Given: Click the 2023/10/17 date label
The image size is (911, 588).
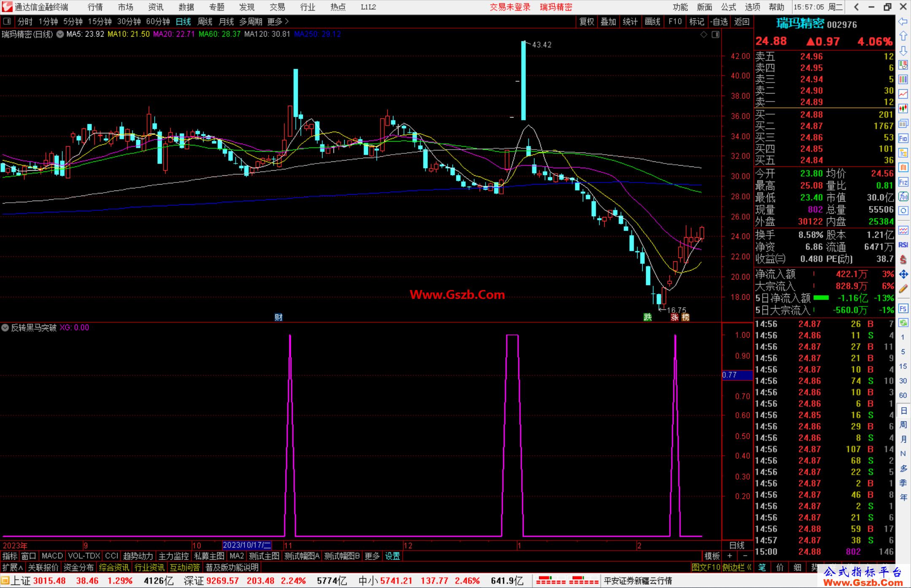Looking at the screenshot, I should click(247, 545).
